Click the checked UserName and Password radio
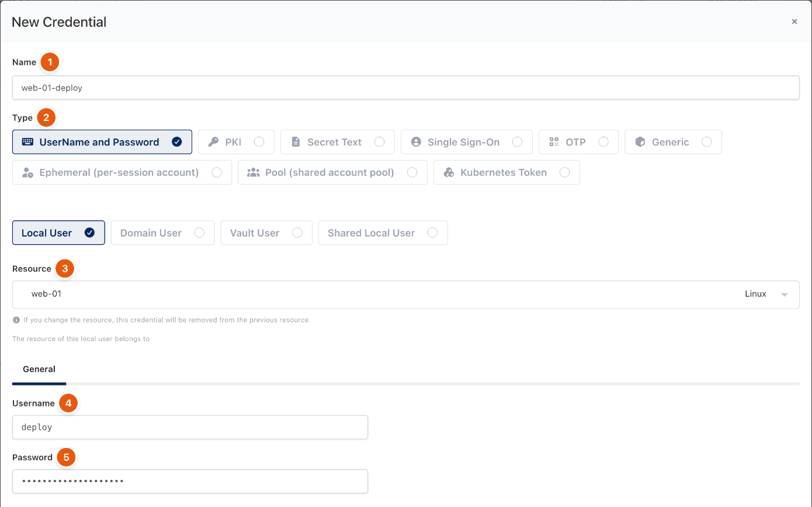 [177, 142]
